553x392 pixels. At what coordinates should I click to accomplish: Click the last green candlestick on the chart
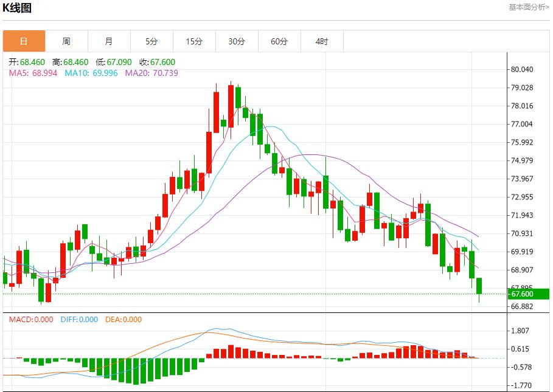pos(479,286)
